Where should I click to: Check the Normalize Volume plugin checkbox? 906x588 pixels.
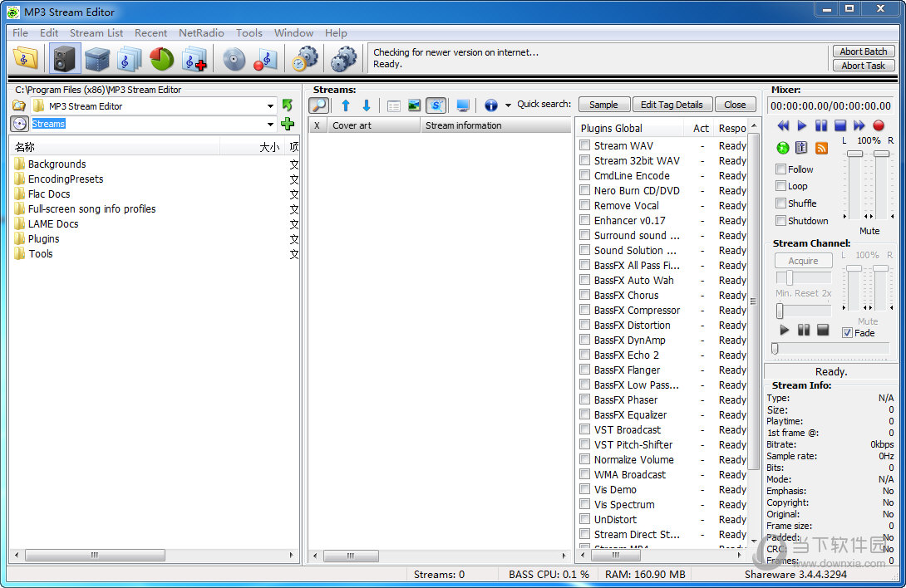coord(584,459)
